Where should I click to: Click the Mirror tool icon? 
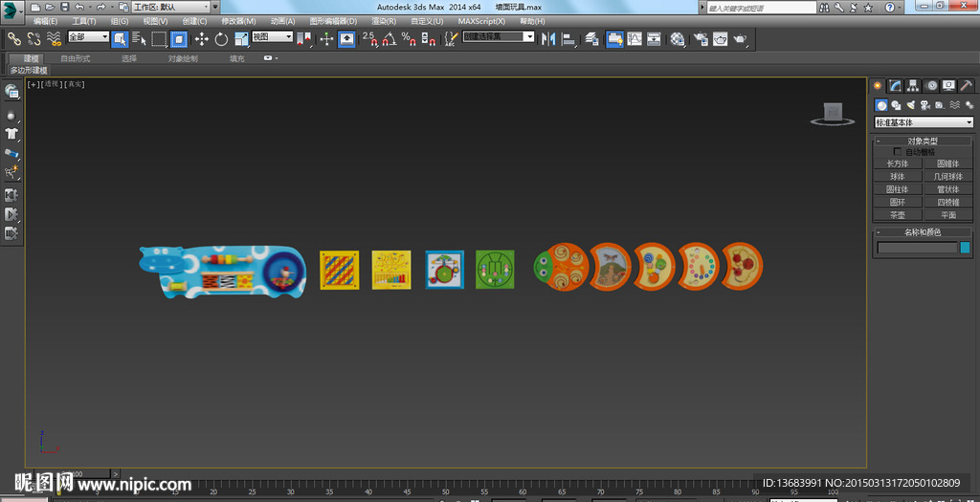click(x=548, y=39)
